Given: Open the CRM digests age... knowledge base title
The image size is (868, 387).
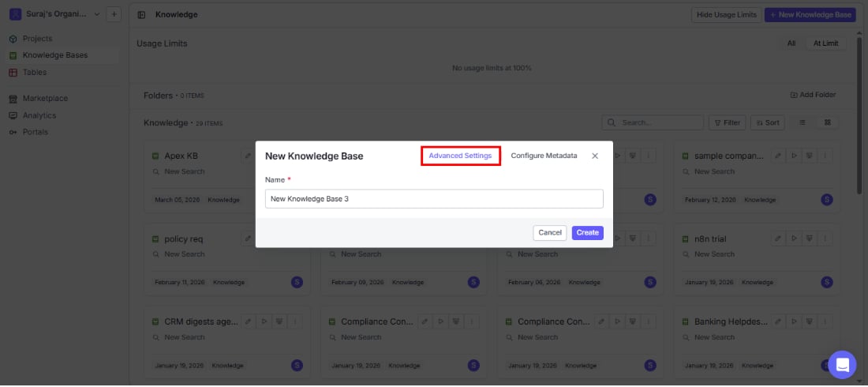Looking at the screenshot, I should tap(201, 321).
